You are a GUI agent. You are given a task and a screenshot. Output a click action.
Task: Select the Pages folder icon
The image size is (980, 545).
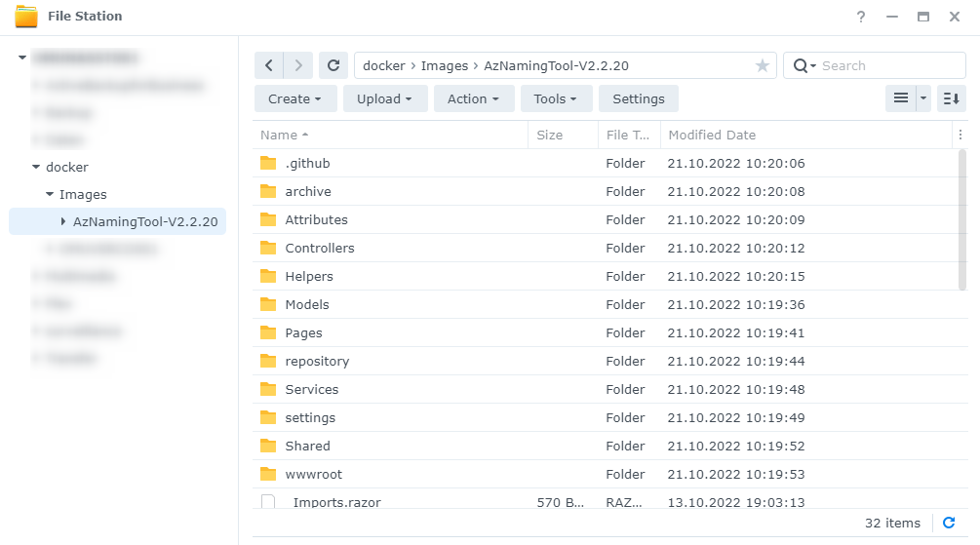click(268, 332)
